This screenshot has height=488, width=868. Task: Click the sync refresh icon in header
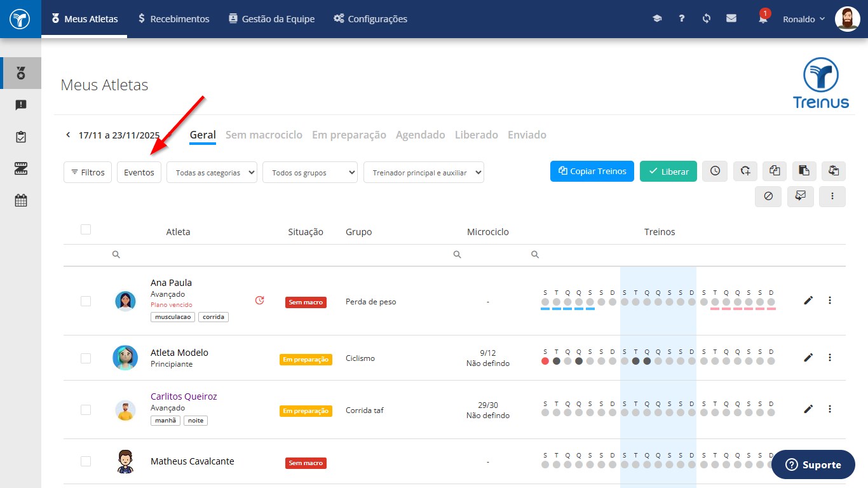pos(707,19)
